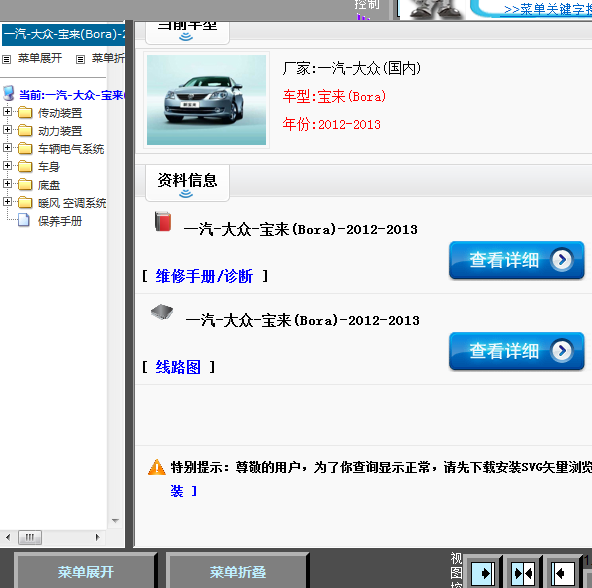The image size is (592, 588).
Task: Click 菜单折叠 link in sidebar header
Action: (108, 58)
